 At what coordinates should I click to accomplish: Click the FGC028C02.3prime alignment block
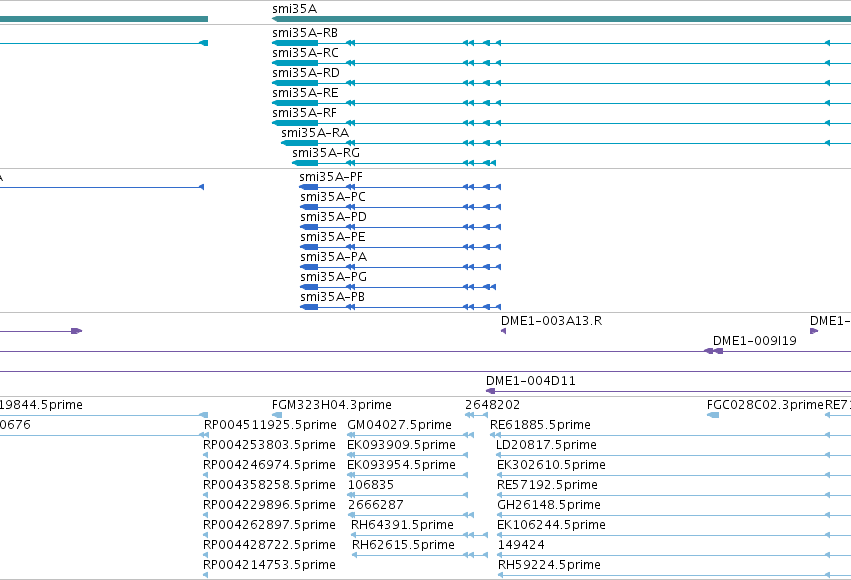coord(713,415)
